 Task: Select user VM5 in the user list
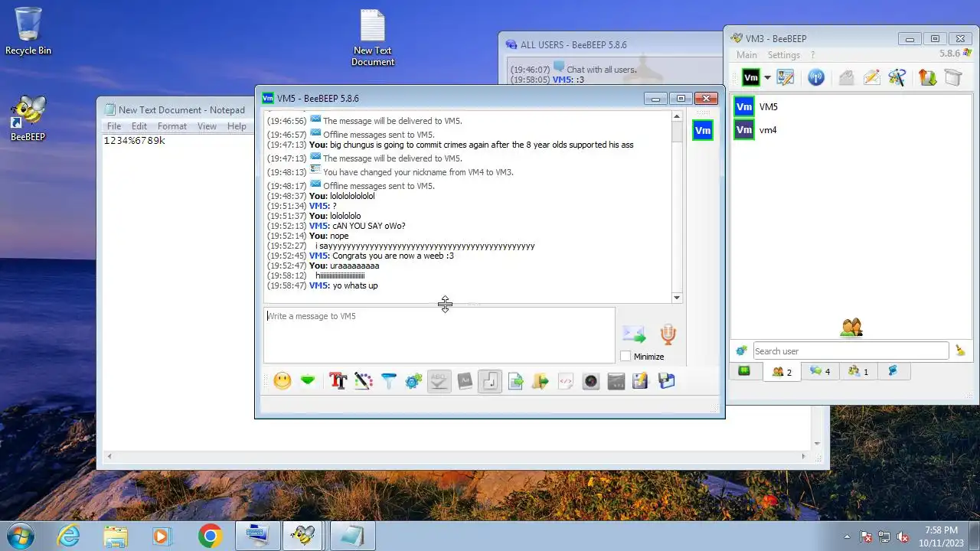tap(851, 107)
